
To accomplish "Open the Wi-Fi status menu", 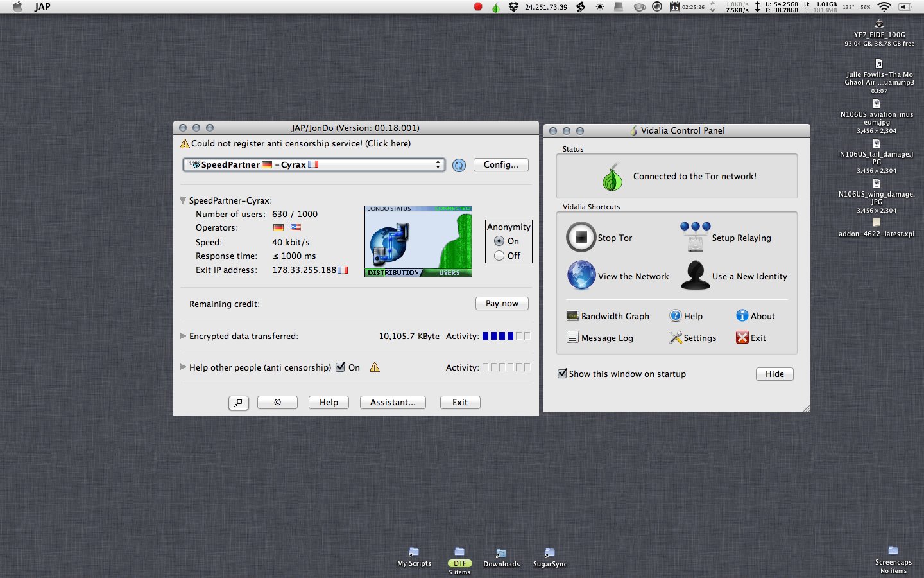I will 884,7.
